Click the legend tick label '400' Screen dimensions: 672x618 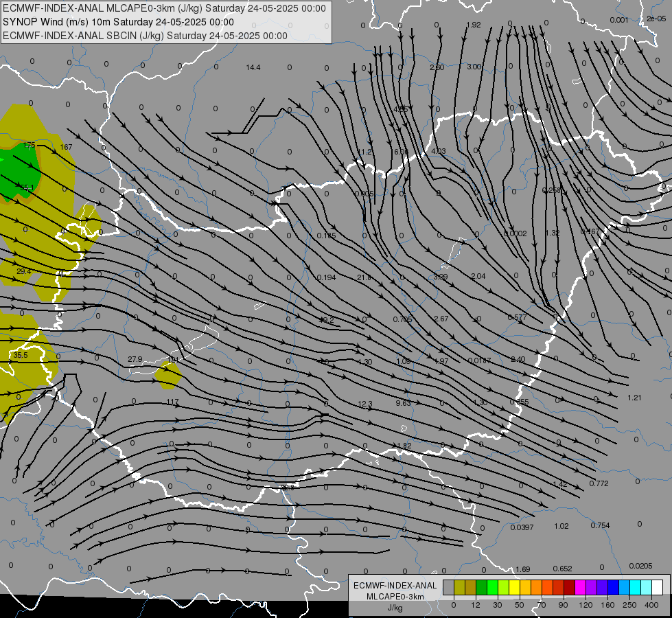coord(651,605)
